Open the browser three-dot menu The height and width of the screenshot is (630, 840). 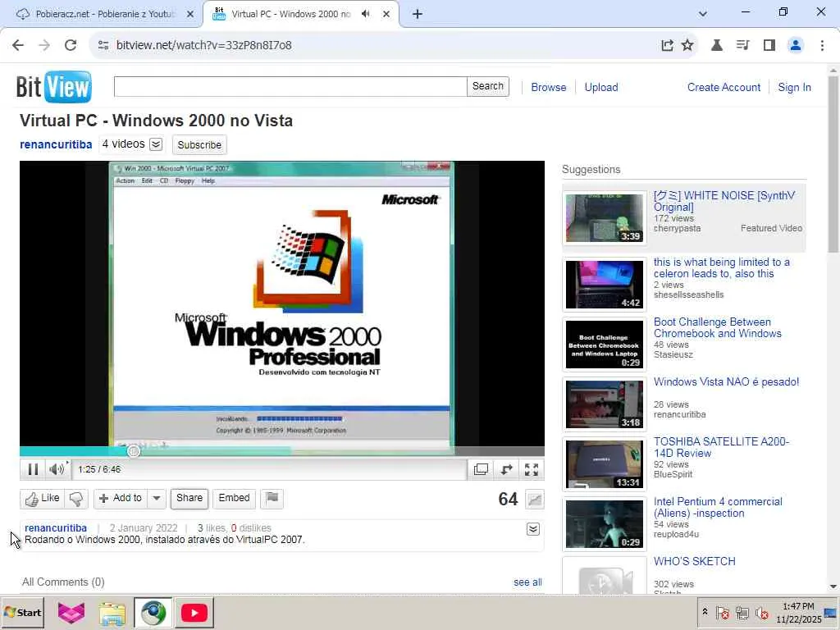point(822,45)
